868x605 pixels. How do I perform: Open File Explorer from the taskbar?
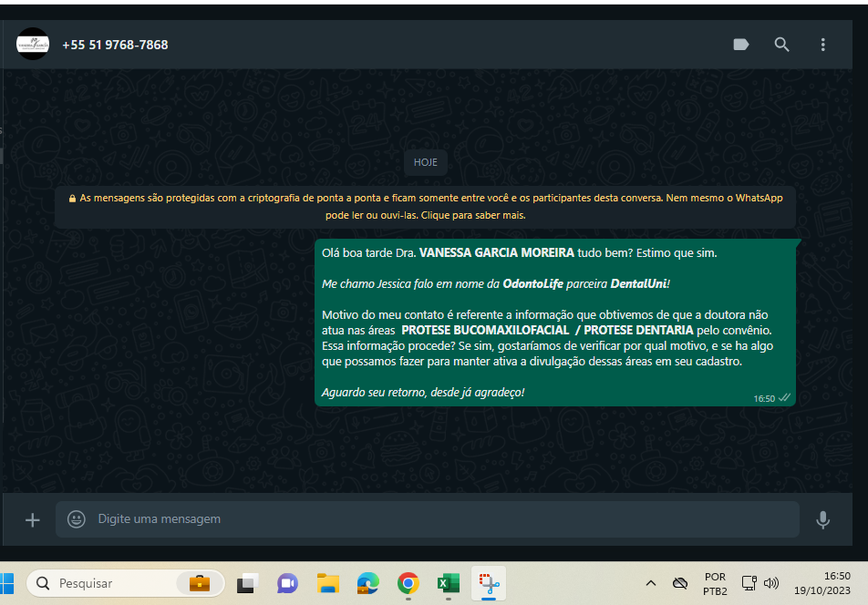click(327, 583)
